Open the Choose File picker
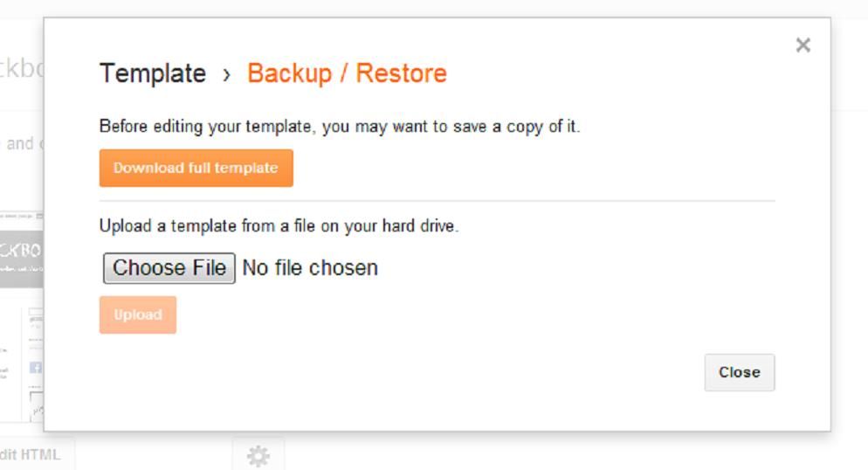 pyautogui.click(x=169, y=268)
